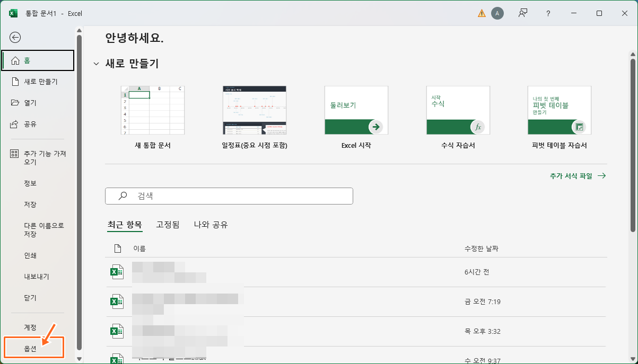Image resolution: width=638 pixels, height=364 pixels.
Task: Click the Excel file icon of the '금 오전 7:19' row
Action: tap(117, 302)
